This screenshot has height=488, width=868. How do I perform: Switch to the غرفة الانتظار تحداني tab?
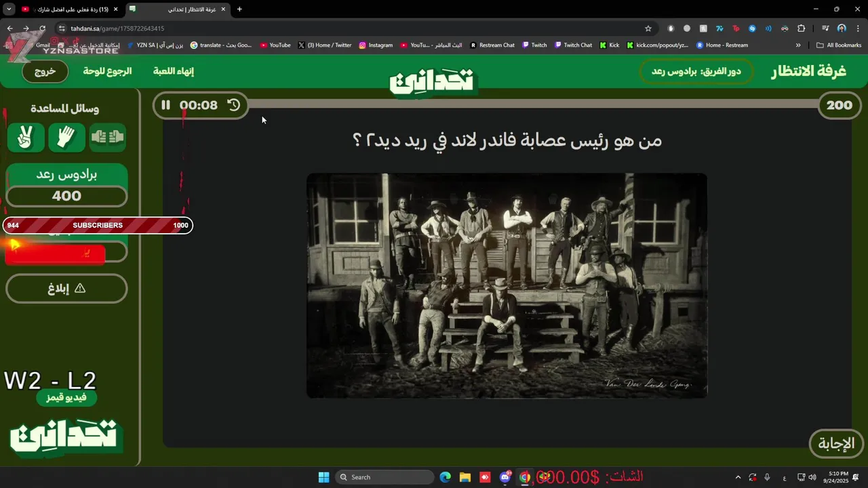coord(178,9)
